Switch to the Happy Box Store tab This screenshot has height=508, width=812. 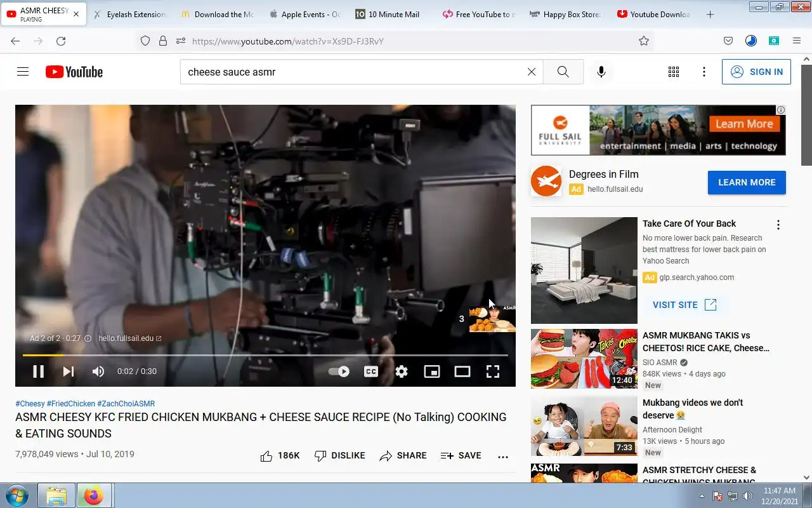566,14
